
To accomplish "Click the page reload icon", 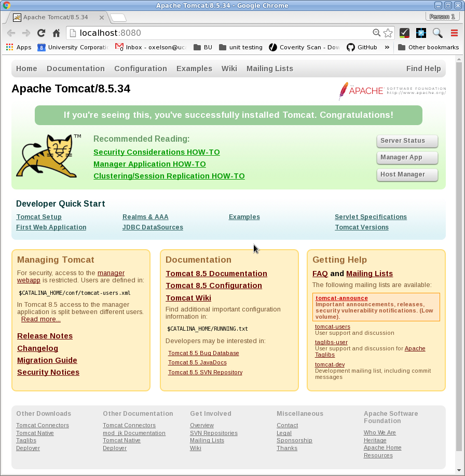I will click(x=41, y=33).
